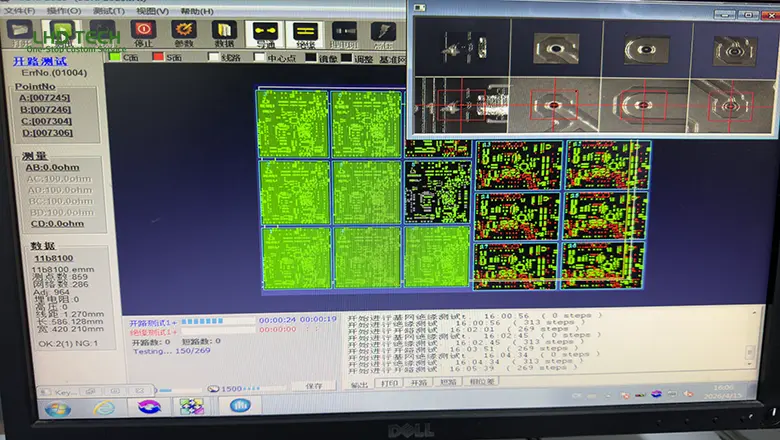Open the 操作(O) menu
The width and height of the screenshot is (780, 440).
pyautogui.click(x=64, y=10)
